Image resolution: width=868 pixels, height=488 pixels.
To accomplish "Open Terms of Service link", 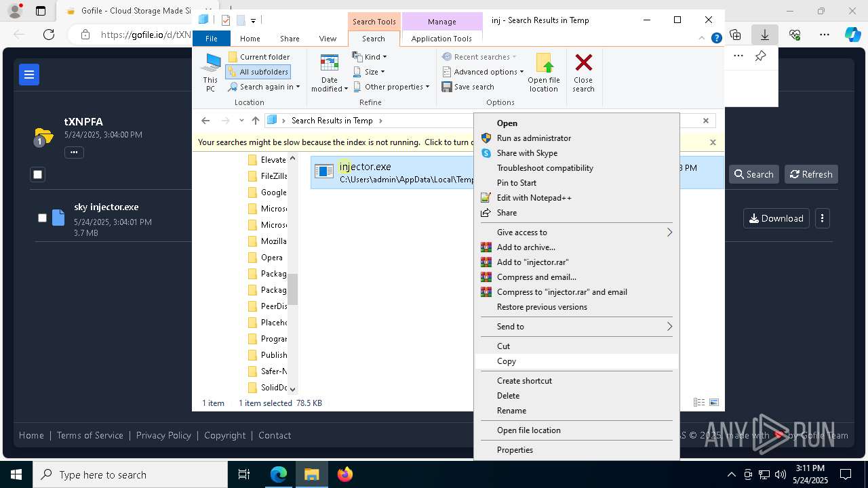I will coord(90,435).
